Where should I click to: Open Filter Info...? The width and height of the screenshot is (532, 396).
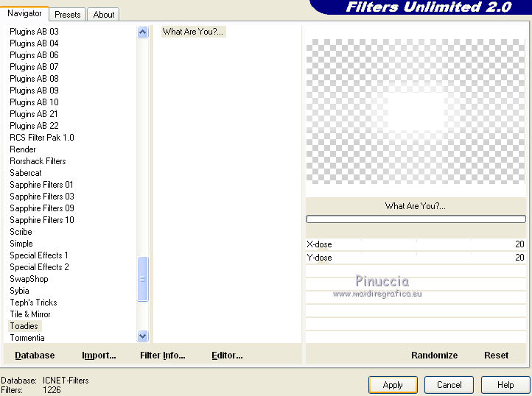[163, 356]
